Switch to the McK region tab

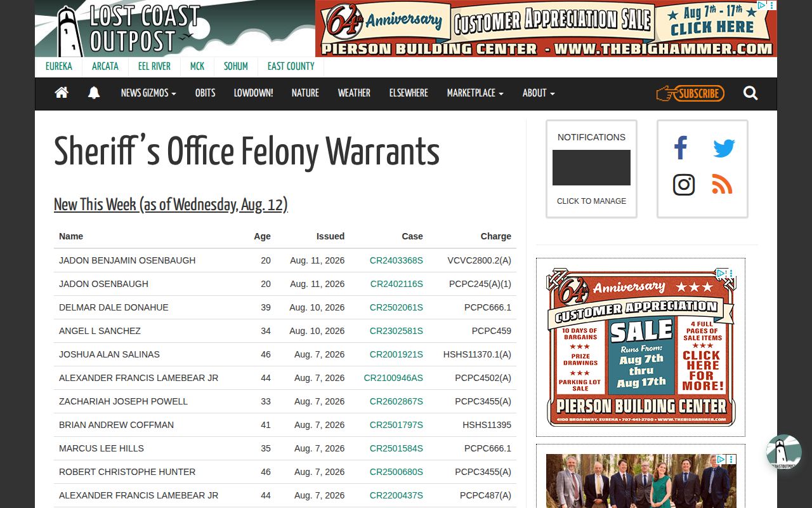197,66
